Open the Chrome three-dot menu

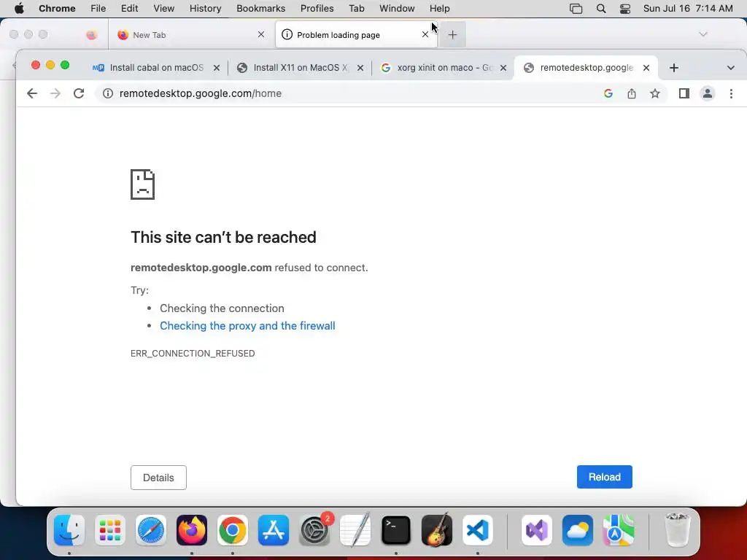pyautogui.click(x=731, y=93)
